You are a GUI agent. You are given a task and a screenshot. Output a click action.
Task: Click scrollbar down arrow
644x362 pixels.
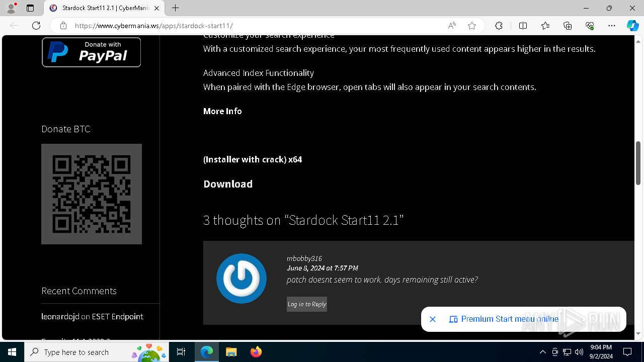pos(639,333)
